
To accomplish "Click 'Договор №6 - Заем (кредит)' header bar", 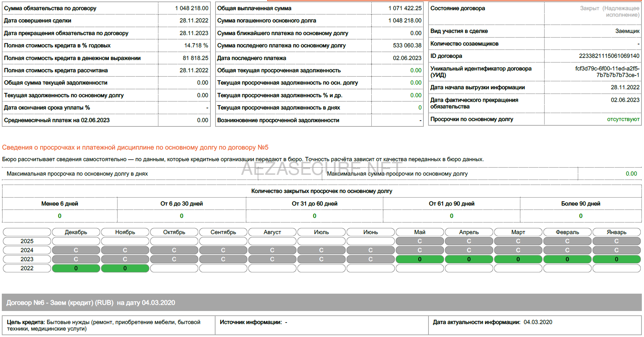I will point(322,303).
